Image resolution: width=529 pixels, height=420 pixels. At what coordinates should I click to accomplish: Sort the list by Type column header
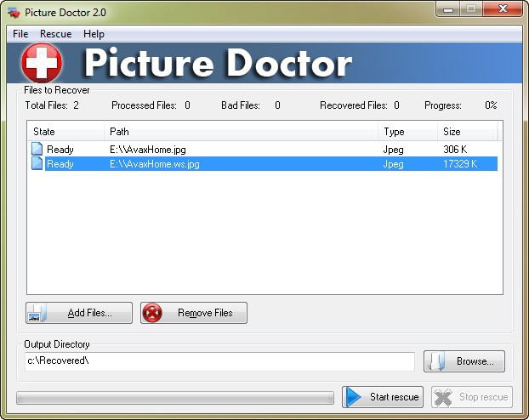[407, 132]
